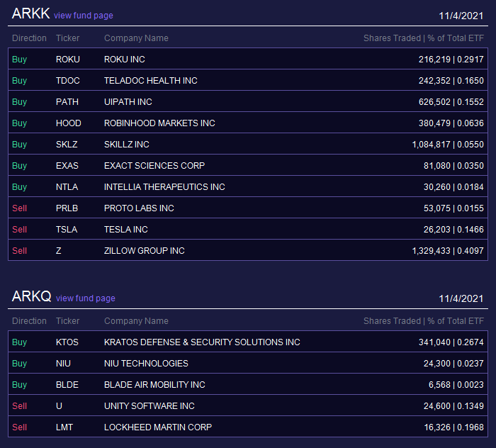
Task: Click ZILLOW GROUP INC company name
Action: [145, 250]
